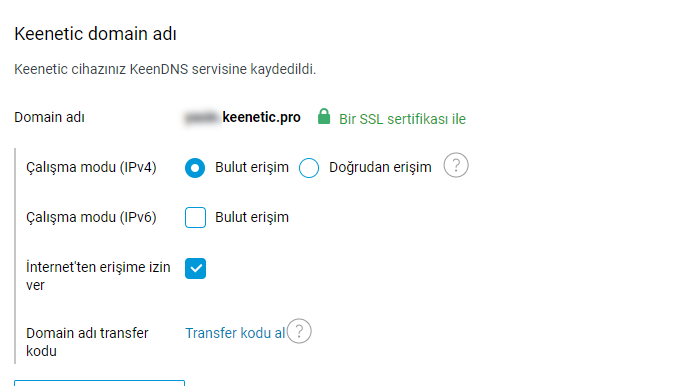
Task: Click the Domain adı transfer kodu label
Action: tap(87, 342)
